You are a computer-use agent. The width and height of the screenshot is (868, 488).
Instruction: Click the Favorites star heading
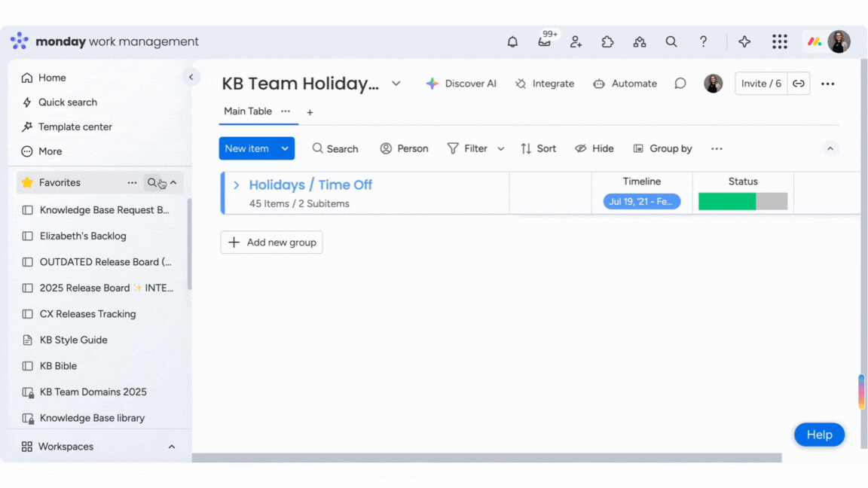[60, 182]
